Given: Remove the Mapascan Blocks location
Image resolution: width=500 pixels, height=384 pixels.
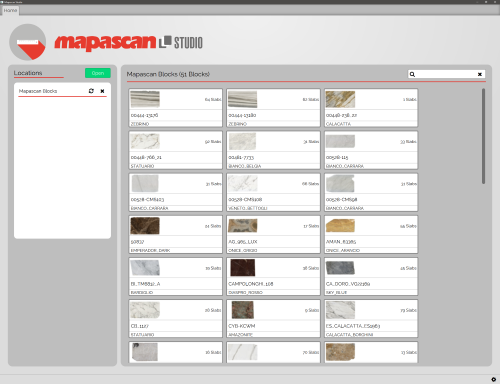Looking at the screenshot, I should coord(102,91).
